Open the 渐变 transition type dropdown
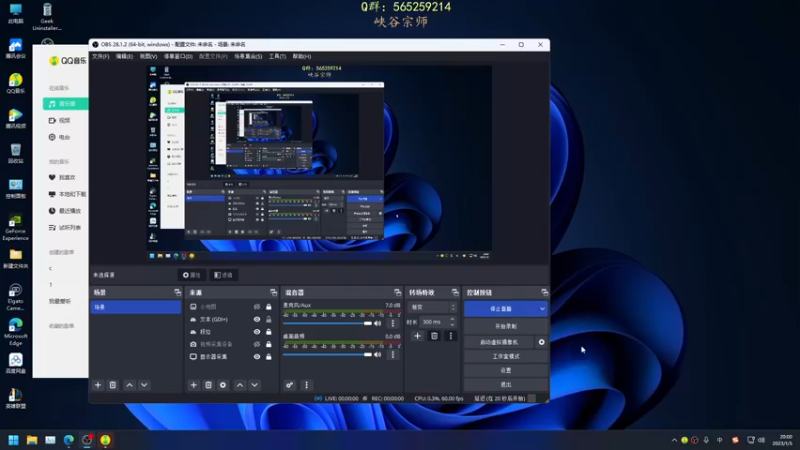Image resolution: width=800 pixels, height=450 pixels. (x=432, y=307)
